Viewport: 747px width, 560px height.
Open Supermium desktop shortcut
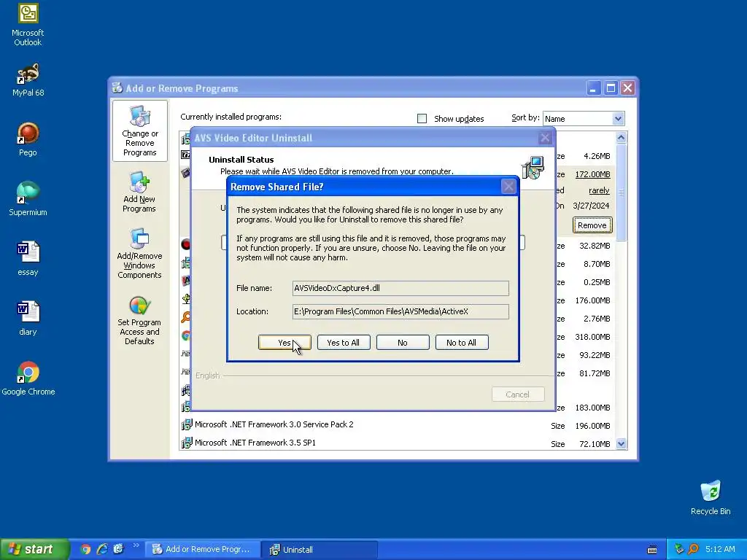[28, 199]
